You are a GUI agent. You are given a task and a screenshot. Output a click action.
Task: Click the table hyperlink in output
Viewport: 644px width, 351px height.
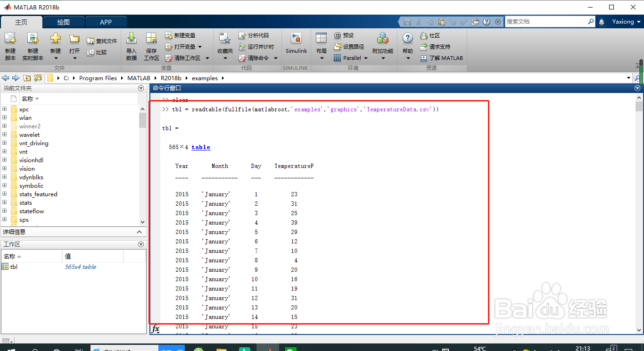coord(201,147)
